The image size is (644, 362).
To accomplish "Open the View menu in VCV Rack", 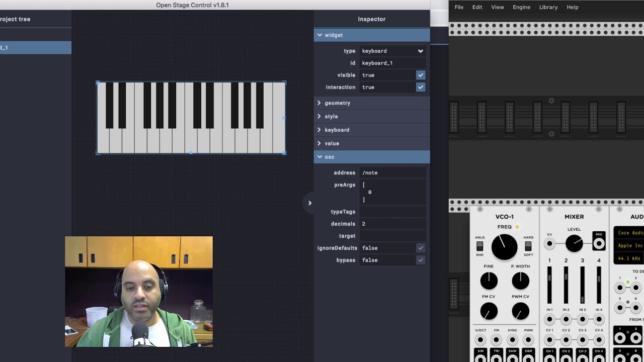I will (498, 7).
